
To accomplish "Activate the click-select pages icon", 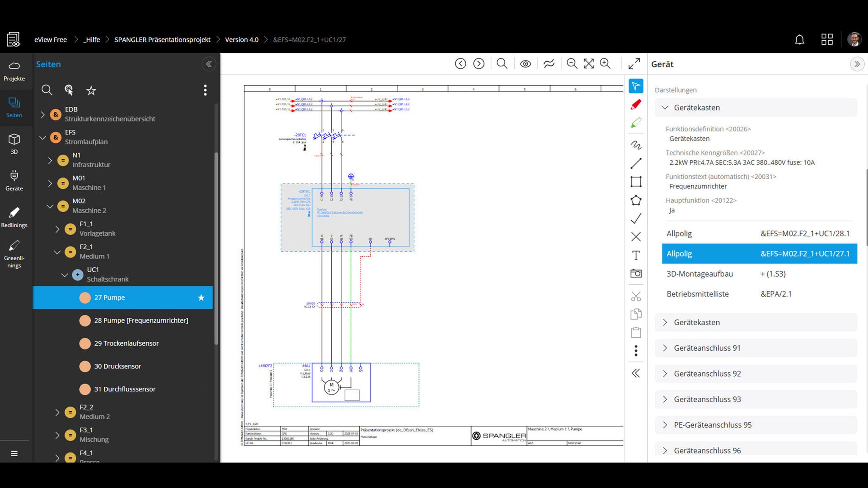I will (69, 90).
